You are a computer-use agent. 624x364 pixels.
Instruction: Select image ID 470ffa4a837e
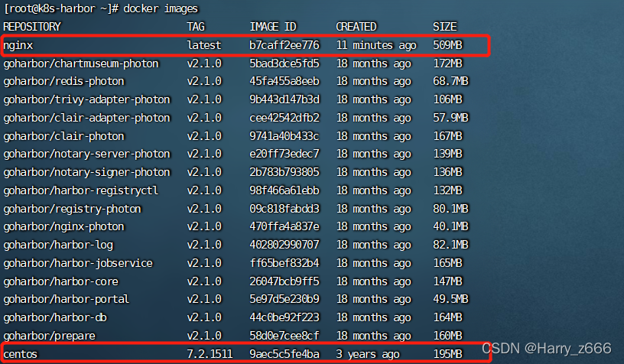click(x=284, y=226)
